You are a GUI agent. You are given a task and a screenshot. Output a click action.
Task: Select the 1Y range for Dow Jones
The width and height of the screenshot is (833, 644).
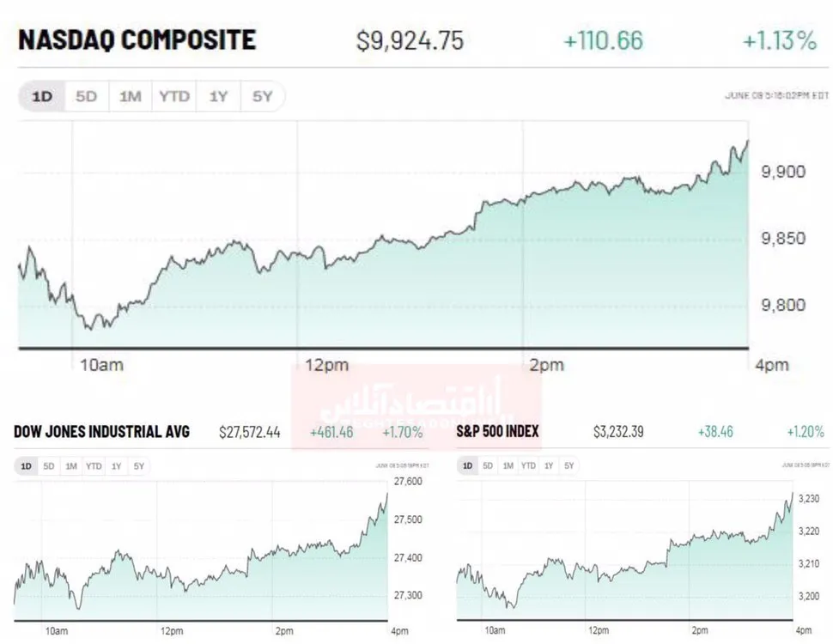tap(116, 466)
